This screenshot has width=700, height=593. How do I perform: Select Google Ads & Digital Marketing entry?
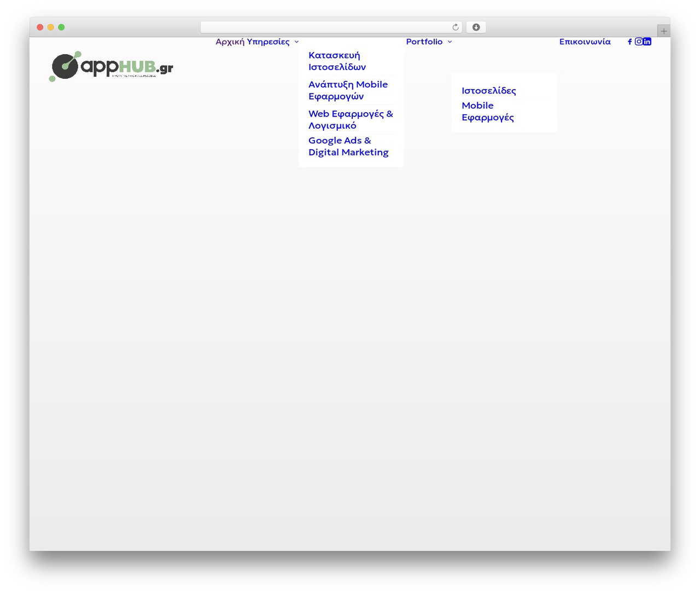click(348, 146)
